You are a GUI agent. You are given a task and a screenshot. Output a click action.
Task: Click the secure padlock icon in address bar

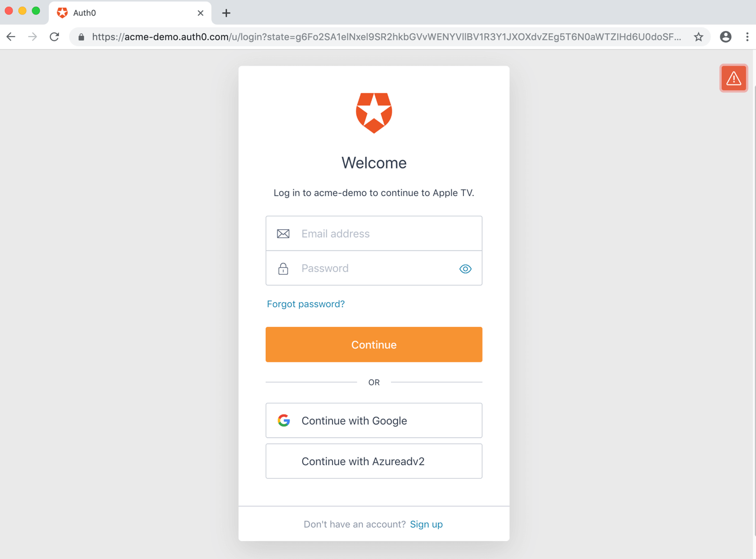81,37
